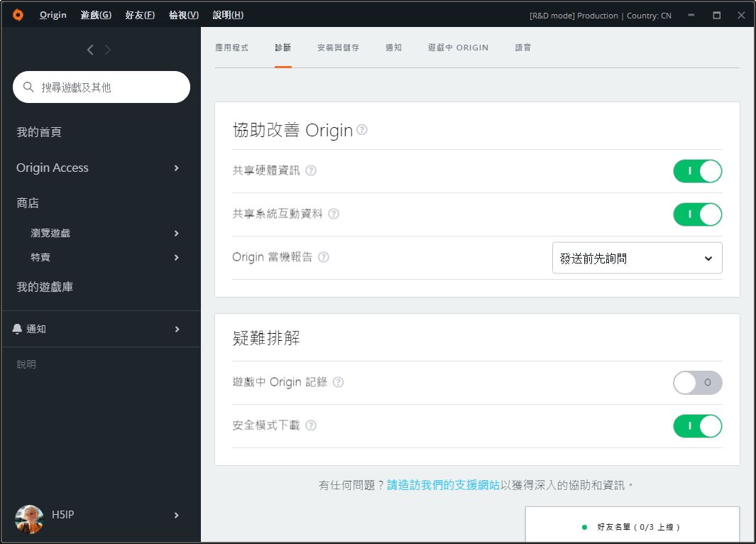The image size is (756, 544).
Task: Click help icon next to 共享硬體資訊
Action: [310, 170]
